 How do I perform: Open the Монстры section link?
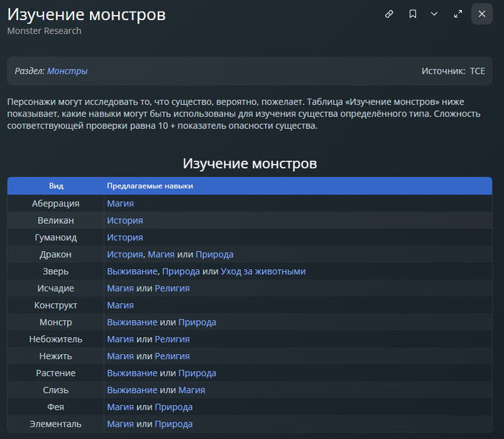tap(67, 71)
